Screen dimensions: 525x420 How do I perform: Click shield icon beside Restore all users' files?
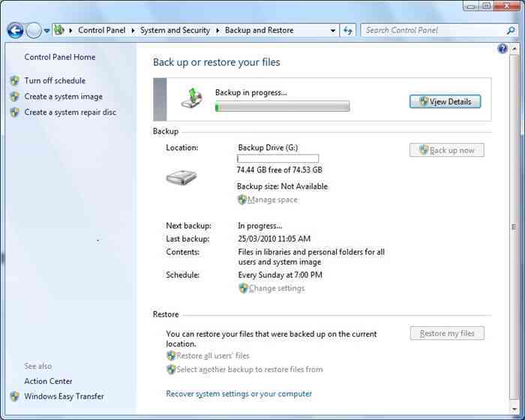click(171, 355)
